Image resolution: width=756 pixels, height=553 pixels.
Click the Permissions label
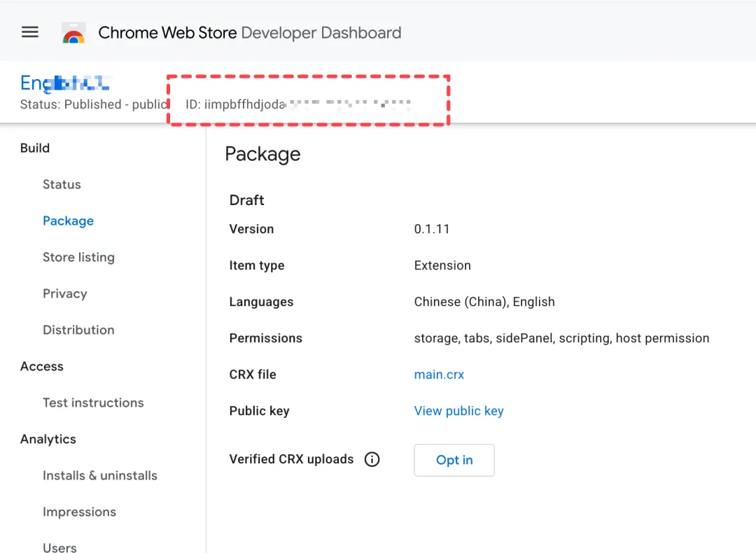pyautogui.click(x=266, y=338)
